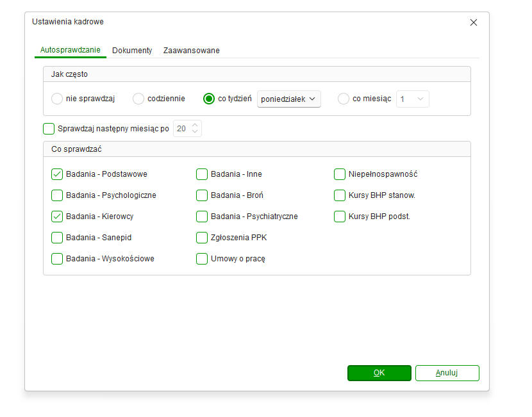Check Badania - Psychologiczne
The image size is (532, 417).
pyautogui.click(x=57, y=195)
